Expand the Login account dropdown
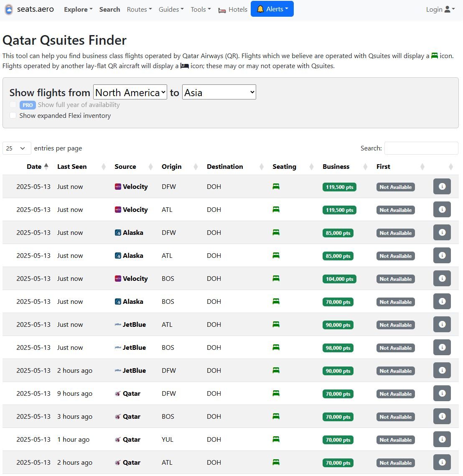 tap(440, 9)
